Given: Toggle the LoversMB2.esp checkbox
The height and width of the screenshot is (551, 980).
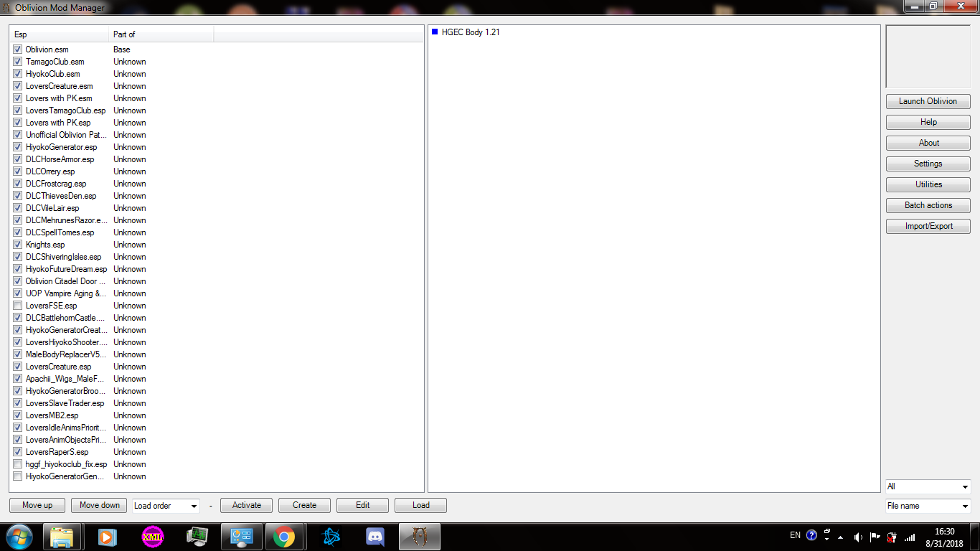Looking at the screenshot, I should (x=17, y=415).
